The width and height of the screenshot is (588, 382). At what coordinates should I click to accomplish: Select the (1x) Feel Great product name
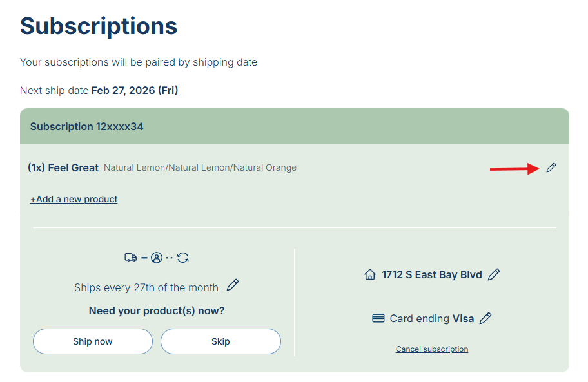(x=63, y=167)
